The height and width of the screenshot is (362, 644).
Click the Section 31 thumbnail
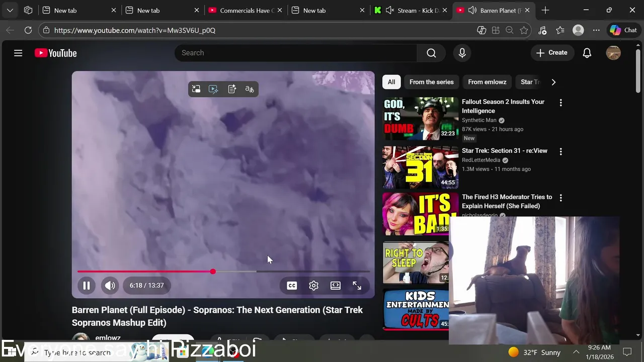[x=420, y=167]
